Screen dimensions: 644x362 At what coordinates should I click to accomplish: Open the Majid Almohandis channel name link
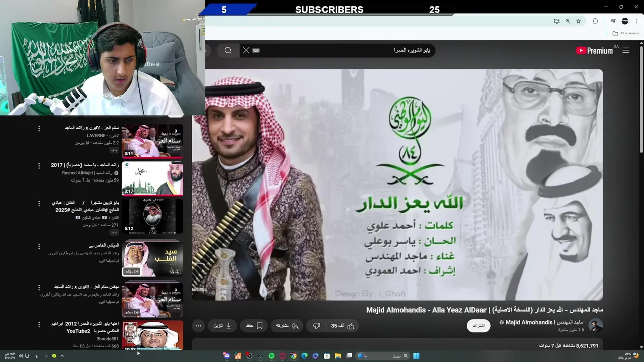click(544, 322)
